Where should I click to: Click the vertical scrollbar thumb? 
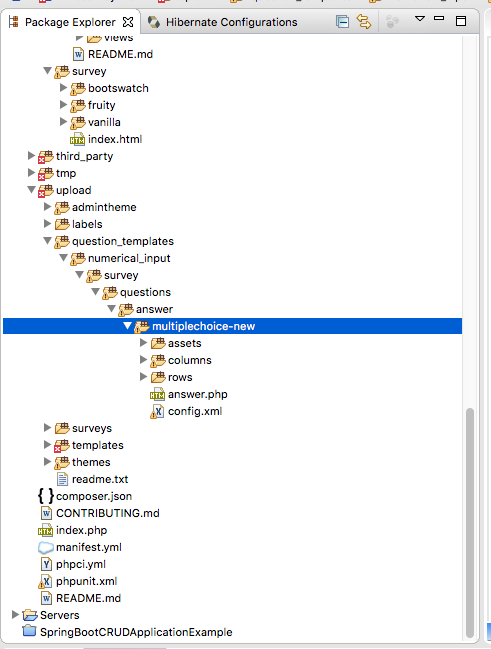[469, 523]
